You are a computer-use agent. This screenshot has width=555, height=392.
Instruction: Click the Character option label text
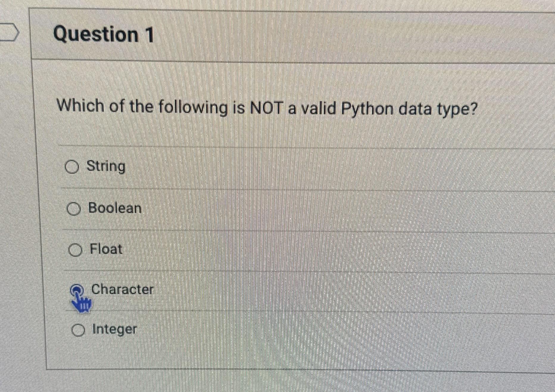tap(122, 290)
